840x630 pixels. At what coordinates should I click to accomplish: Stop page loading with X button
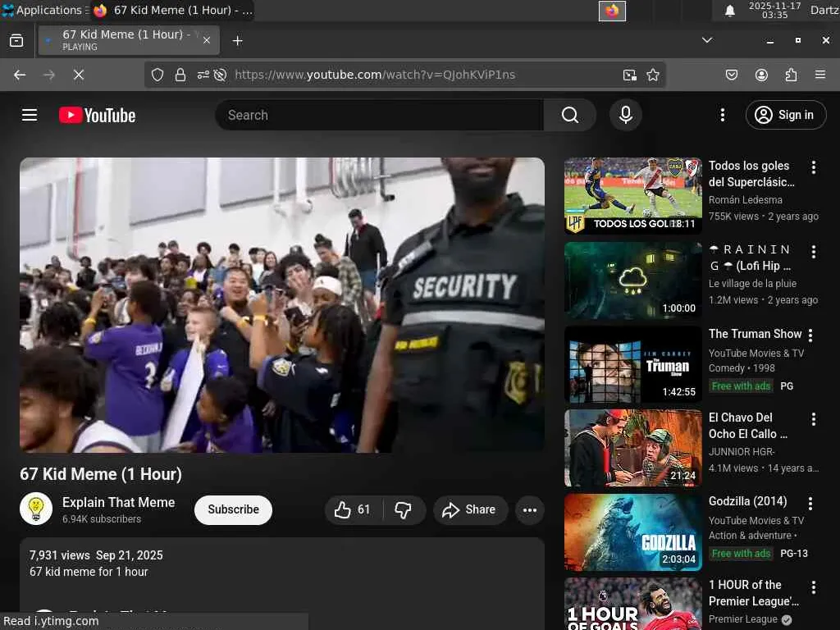pyautogui.click(x=79, y=75)
